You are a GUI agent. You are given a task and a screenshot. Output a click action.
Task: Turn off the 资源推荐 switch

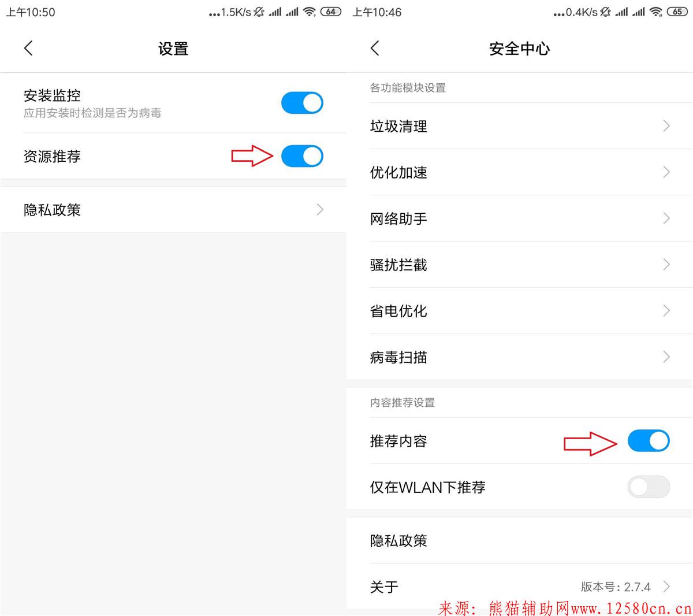302,157
